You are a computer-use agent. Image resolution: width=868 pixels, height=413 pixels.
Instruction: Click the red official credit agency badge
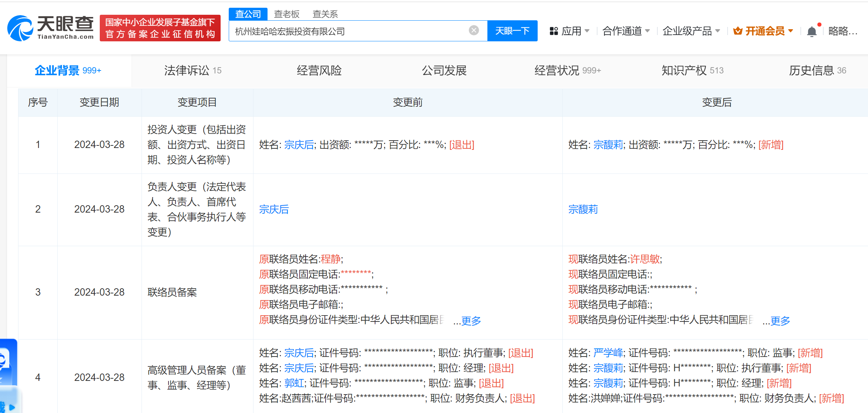coord(160,28)
